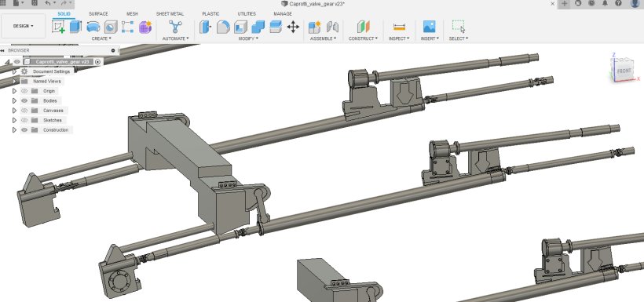This screenshot has height=302, width=644.
Task: Open a new design tab with plus
Action: (x=565, y=3)
